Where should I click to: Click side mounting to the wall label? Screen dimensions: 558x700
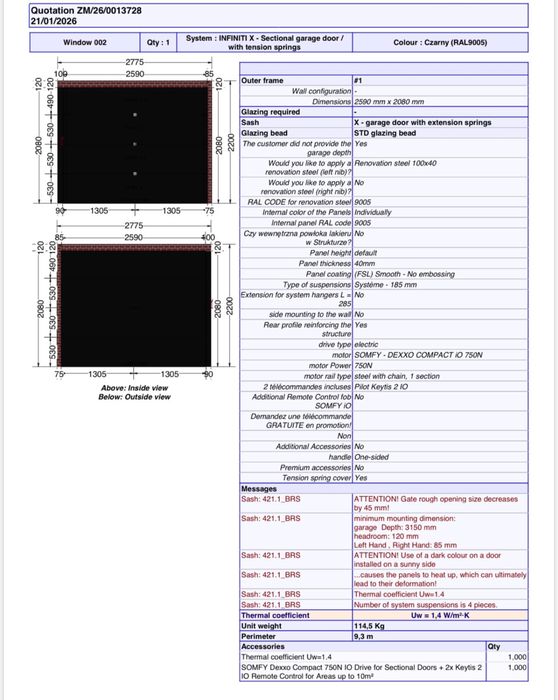click(310, 314)
